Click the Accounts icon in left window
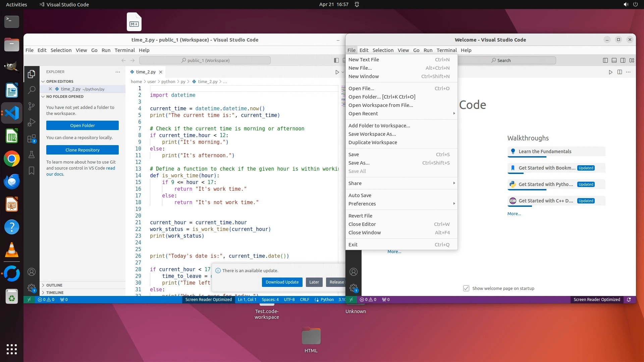The height and width of the screenshot is (362, 644). [x=32, y=272]
